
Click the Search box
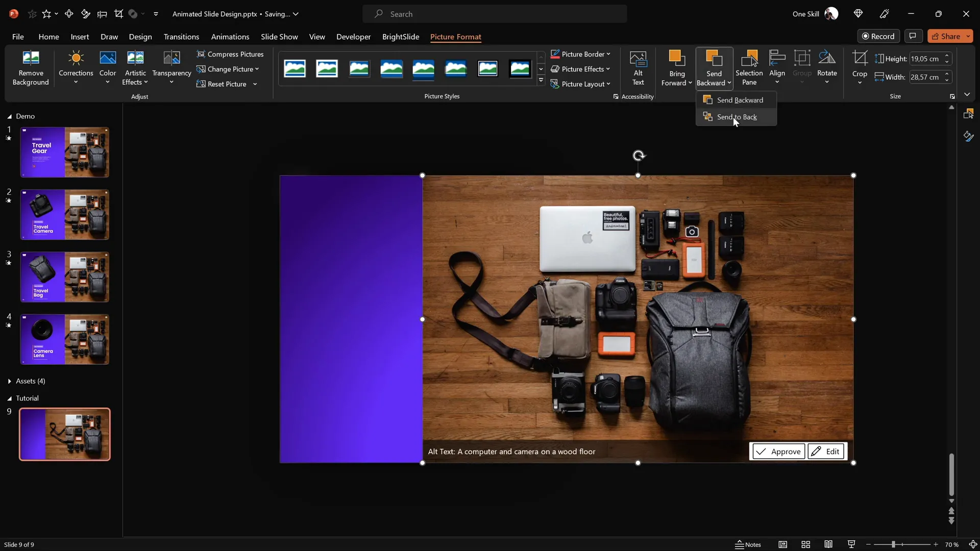click(495, 14)
